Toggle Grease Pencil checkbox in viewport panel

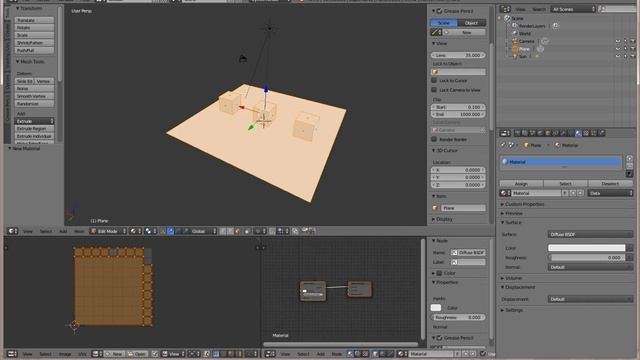click(x=440, y=11)
